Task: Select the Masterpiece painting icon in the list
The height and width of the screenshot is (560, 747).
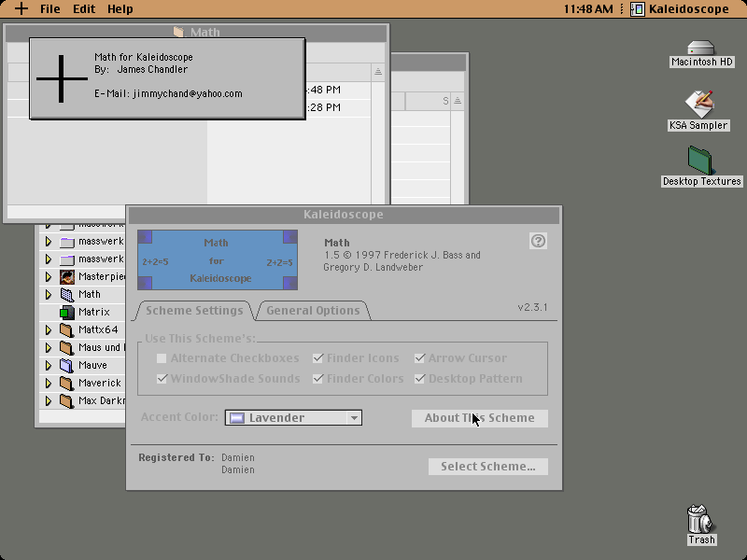Action: pyautogui.click(x=67, y=276)
